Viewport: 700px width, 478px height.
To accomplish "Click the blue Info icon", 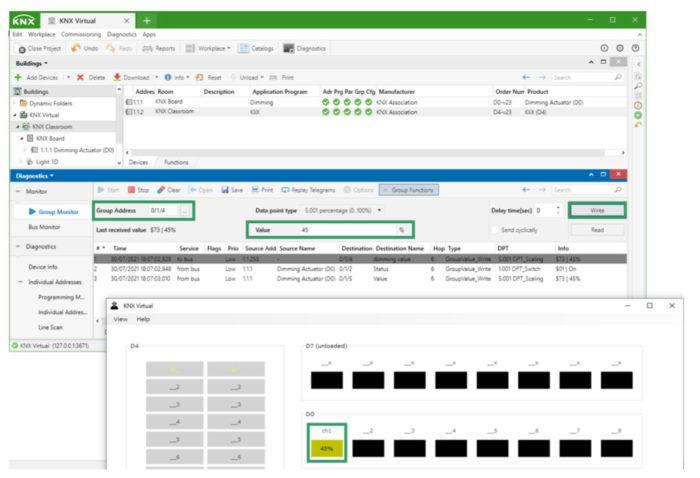I will (168, 77).
